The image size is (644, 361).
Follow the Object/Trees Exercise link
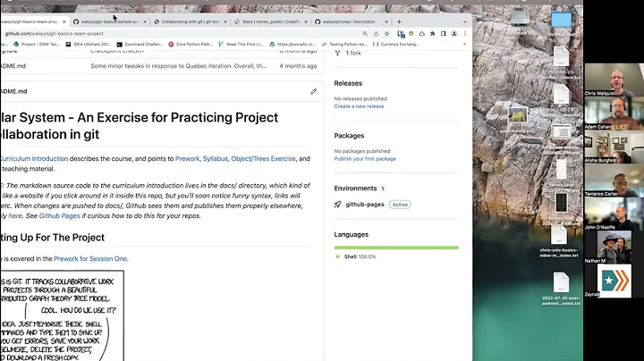[263, 159]
